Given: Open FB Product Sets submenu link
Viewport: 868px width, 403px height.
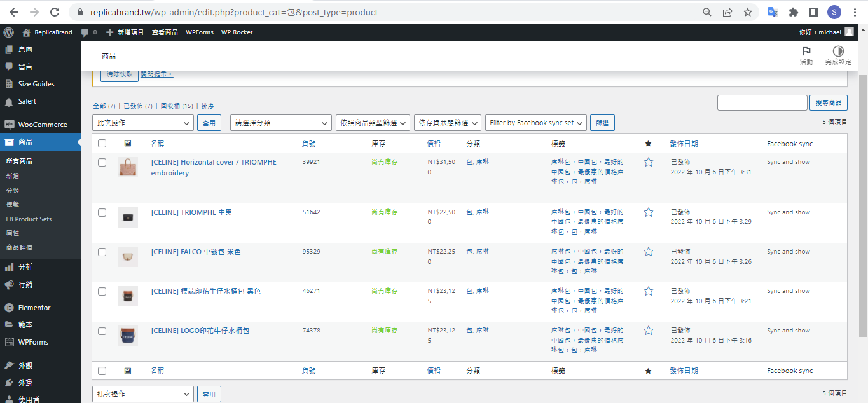Looking at the screenshot, I should coord(29,219).
